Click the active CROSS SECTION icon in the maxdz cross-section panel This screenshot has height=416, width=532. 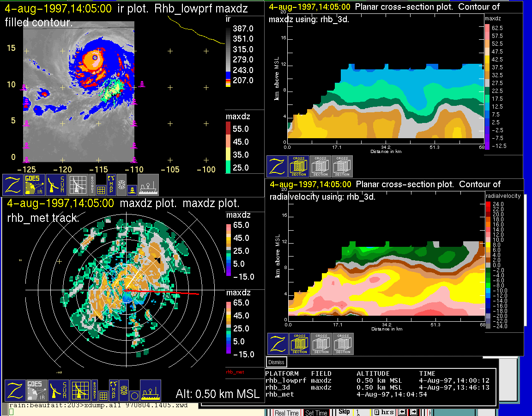(x=298, y=166)
